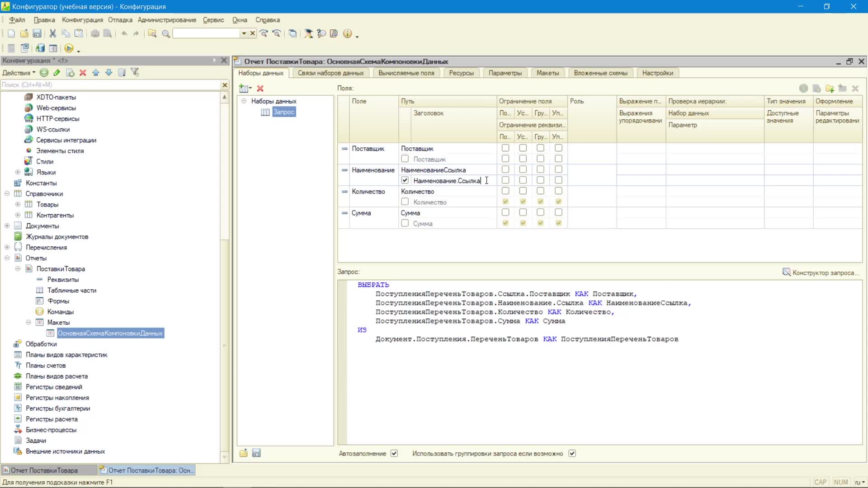Open the Действия dropdown menu
The image size is (868, 488).
pos(19,73)
